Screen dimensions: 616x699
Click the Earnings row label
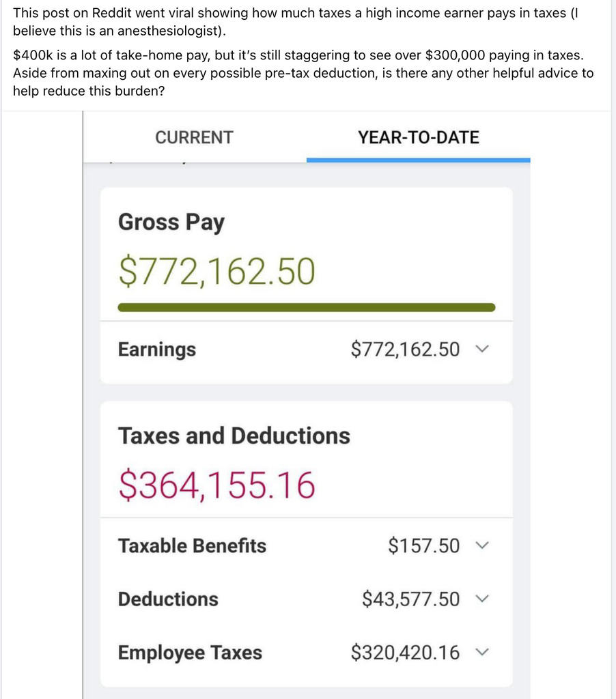pos(156,349)
